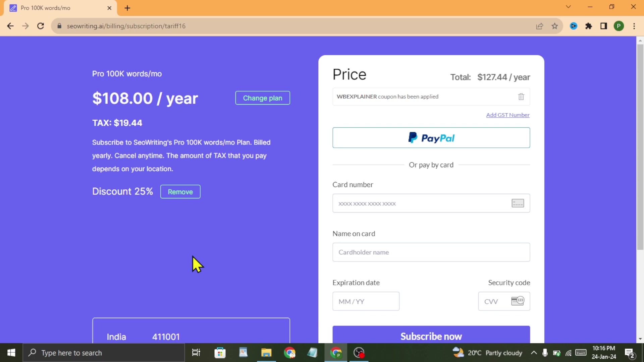Click the India 411001 location box
644x362 pixels.
191,331
